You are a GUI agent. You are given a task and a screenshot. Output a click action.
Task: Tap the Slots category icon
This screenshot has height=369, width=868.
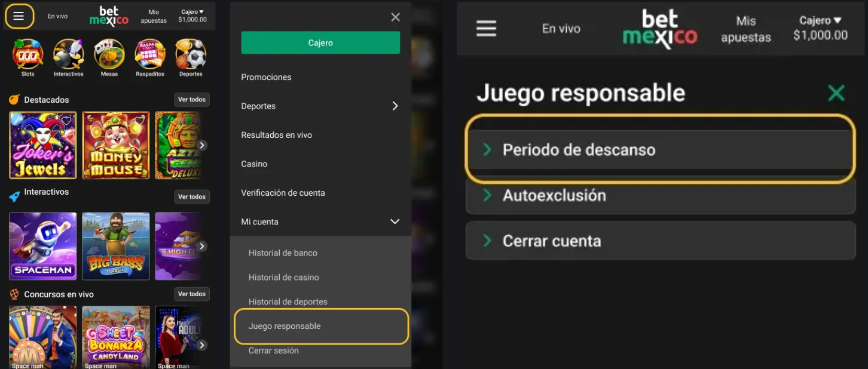pos(28,54)
